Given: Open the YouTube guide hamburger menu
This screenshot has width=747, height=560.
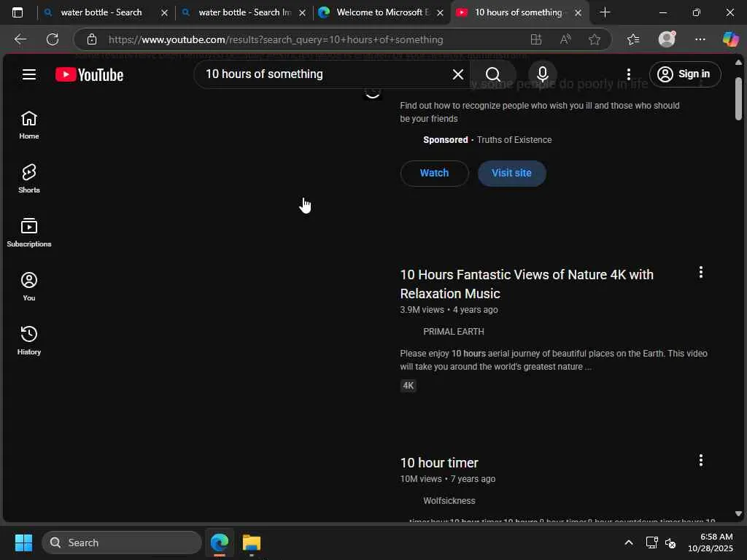Looking at the screenshot, I should 29,74.
